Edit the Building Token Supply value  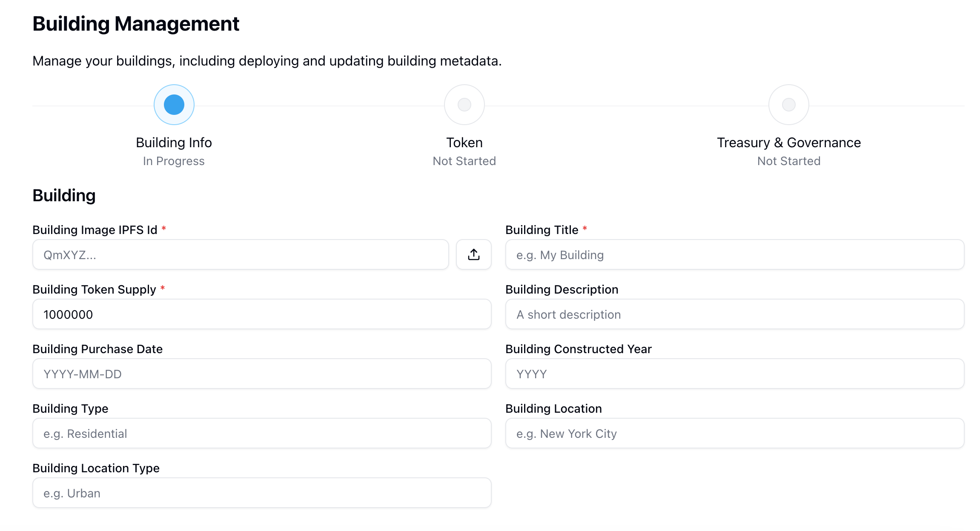(262, 314)
